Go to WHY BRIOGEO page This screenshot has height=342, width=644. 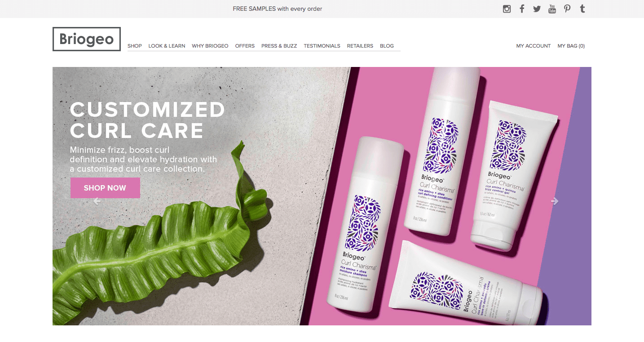(x=210, y=46)
